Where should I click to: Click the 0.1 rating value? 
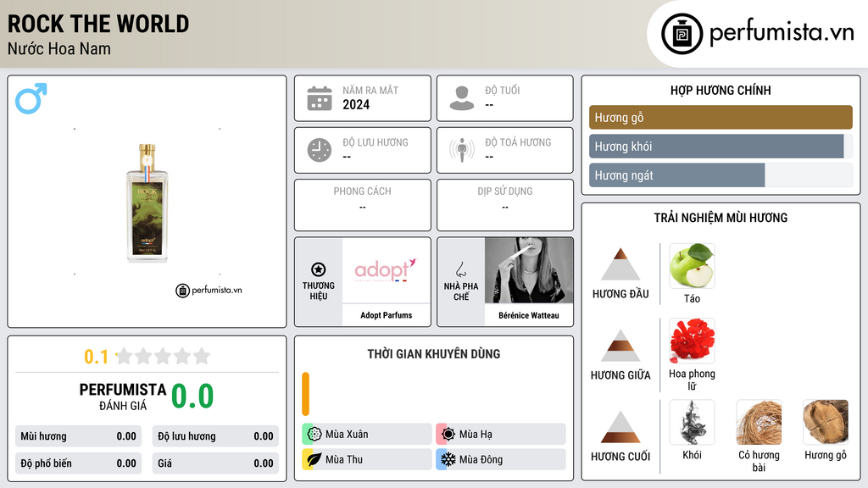point(97,357)
